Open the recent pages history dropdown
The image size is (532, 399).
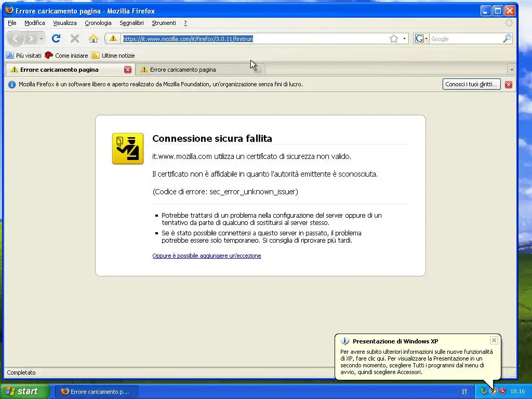(41, 38)
